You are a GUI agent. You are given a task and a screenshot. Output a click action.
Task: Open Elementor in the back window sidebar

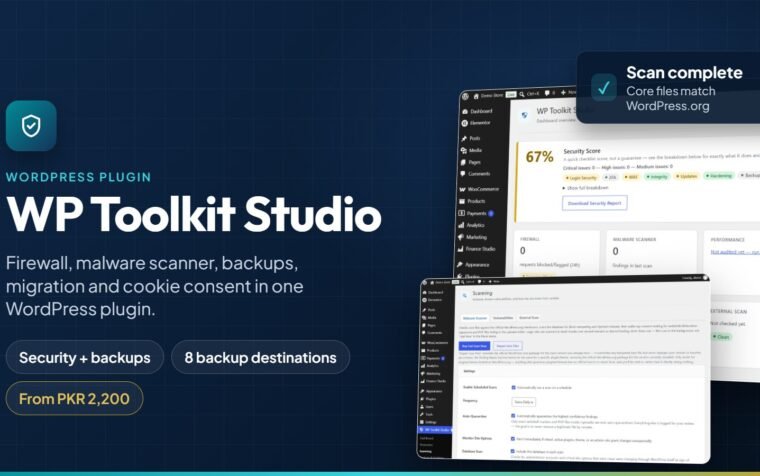[x=476, y=123]
